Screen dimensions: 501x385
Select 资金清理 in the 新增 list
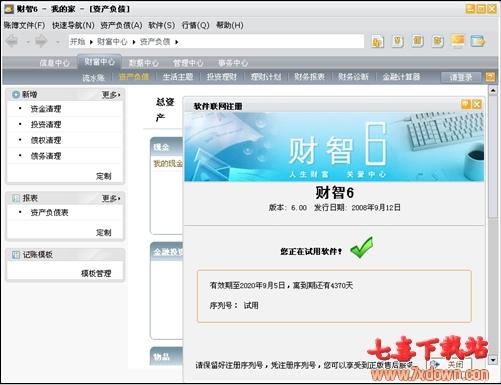(46, 109)
